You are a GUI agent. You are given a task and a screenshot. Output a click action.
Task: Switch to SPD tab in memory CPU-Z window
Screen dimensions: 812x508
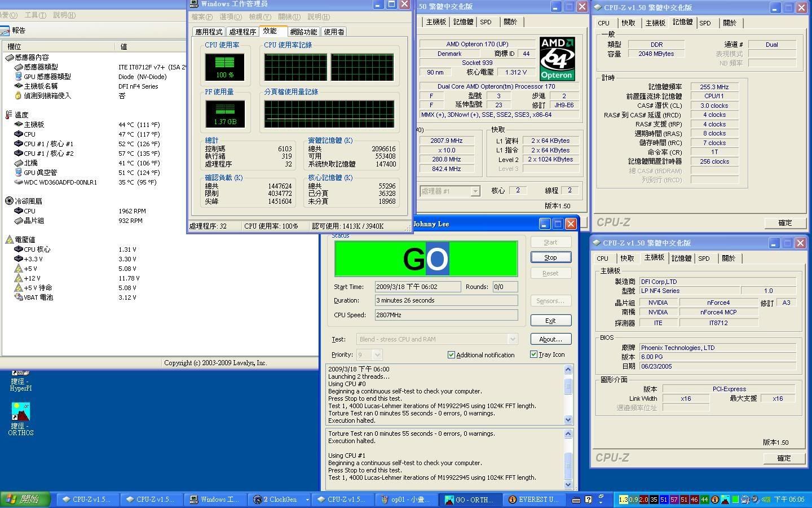coord(705,23)
